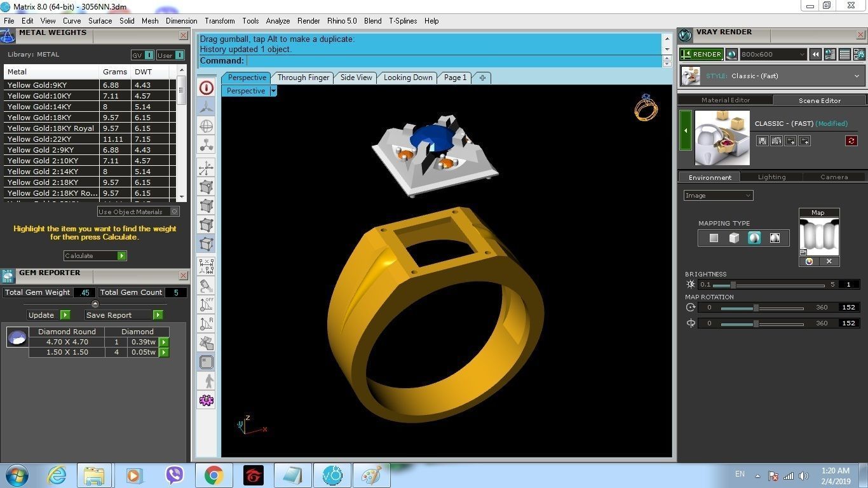The width and height of the screenshot is (868, 488).
Task: Open the 800x600 resolution dropdown
Action: (x=773, y=55)
